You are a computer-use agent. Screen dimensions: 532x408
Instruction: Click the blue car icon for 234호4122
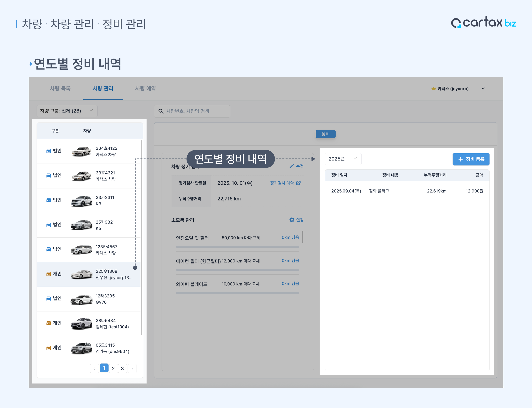48,151
